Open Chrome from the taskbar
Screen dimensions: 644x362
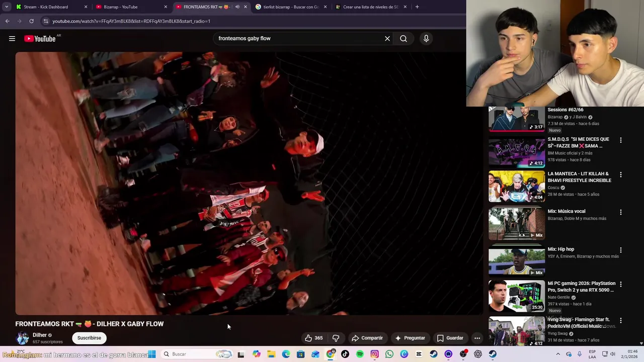click(x=331, y=354)
